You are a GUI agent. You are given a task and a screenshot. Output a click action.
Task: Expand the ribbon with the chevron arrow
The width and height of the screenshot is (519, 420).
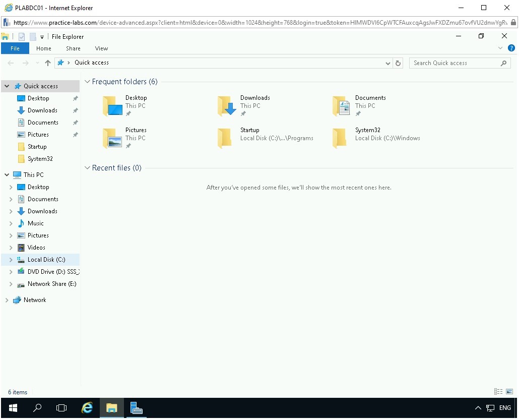[500, 48]
